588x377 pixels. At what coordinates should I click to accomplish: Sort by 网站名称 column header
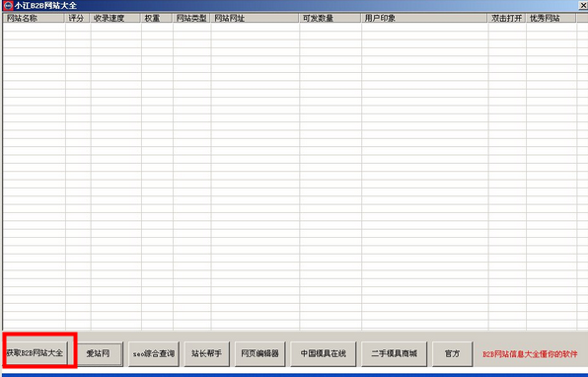34,18
